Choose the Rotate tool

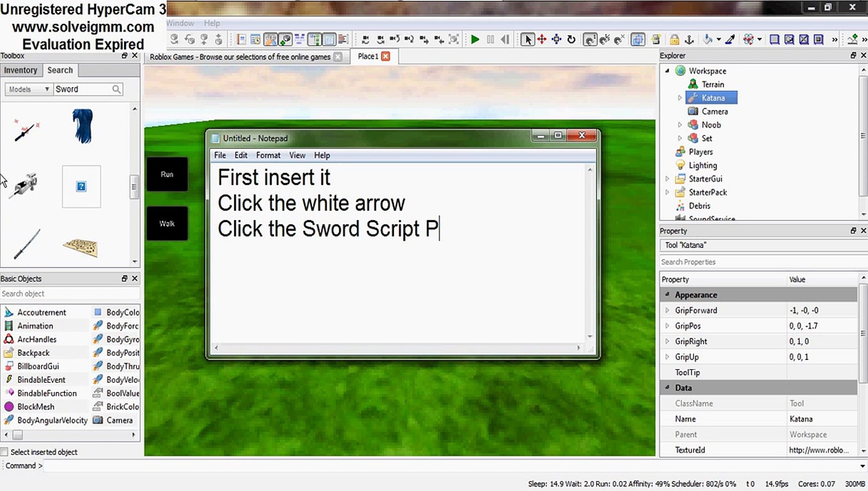(571, 40)
